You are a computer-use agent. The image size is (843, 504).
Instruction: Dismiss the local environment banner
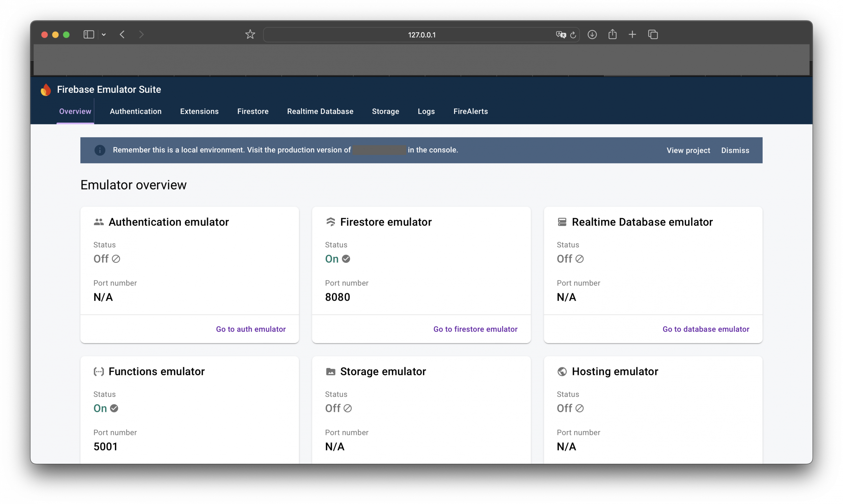point(735,150)
